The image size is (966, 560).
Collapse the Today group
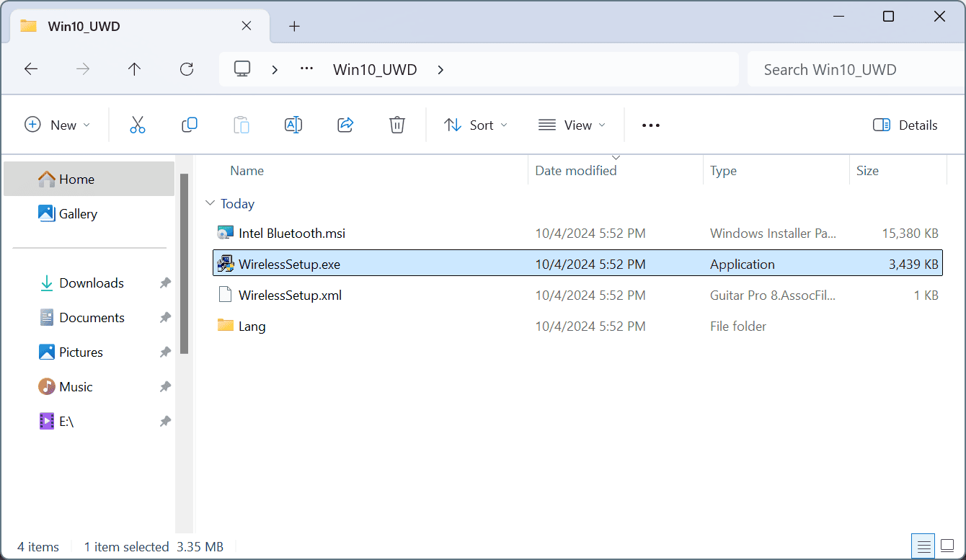(211, 203)
